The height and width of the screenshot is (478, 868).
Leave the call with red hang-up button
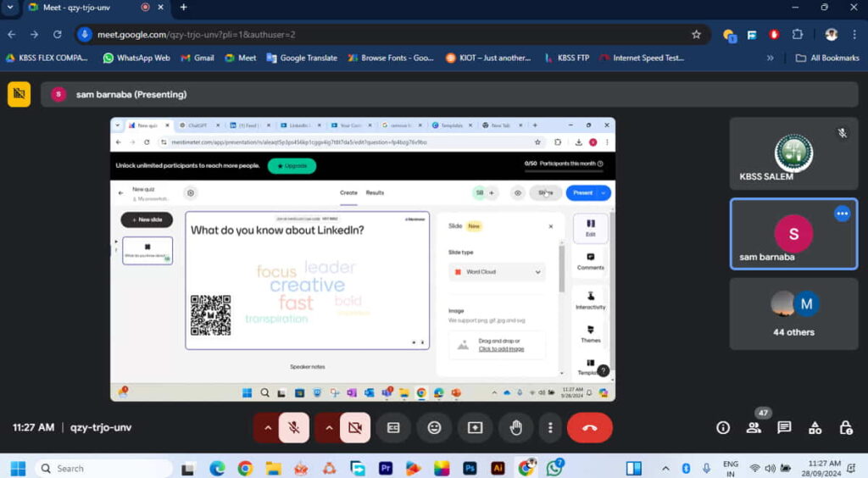click(590, 428)
